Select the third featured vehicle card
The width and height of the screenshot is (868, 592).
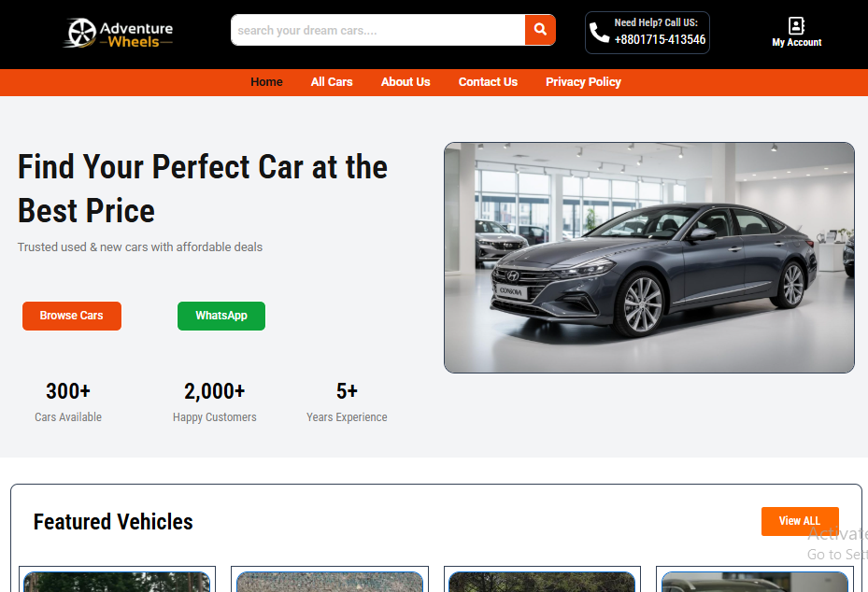(542, 581)
